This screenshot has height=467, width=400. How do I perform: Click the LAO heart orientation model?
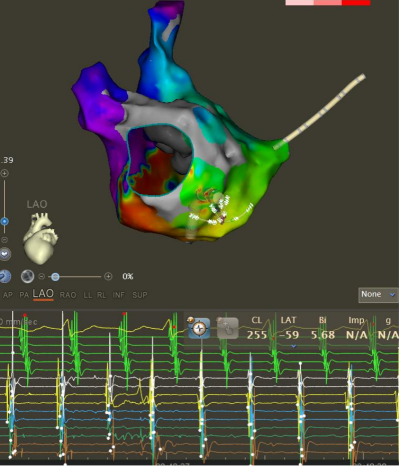click(x=40, y=238)
